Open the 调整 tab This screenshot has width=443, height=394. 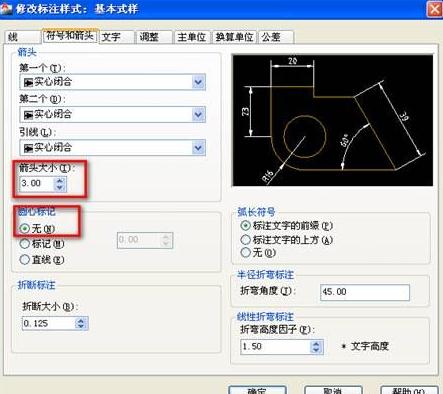tap(155, 37)
